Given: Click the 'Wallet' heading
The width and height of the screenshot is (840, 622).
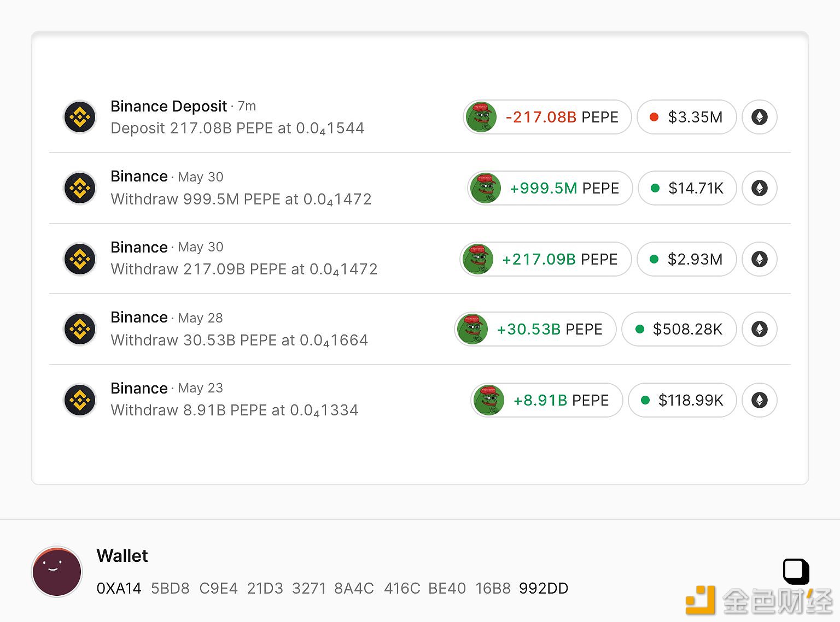Looking at the screenshot, I should pos(122,556).
